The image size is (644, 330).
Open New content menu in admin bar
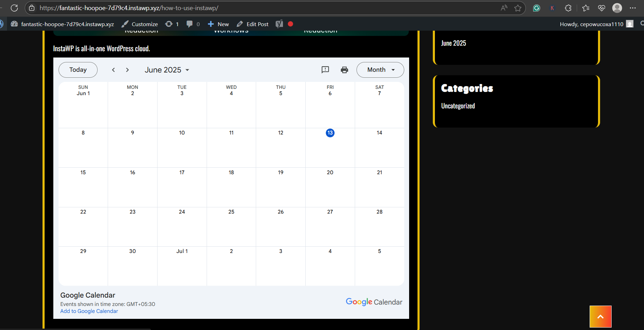pyautogui.click(x=218, y=24)
